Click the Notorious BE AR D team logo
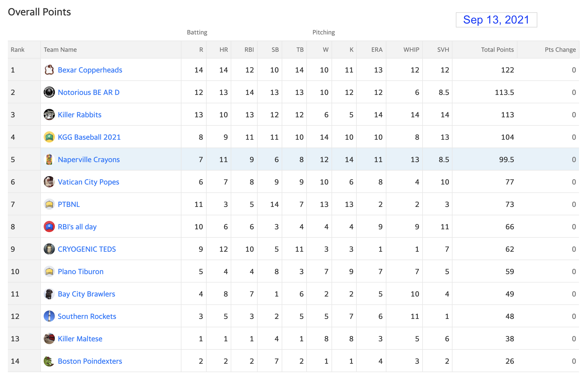Image resolution: width=588 pixels, height=378 pixels. (49, 92)
